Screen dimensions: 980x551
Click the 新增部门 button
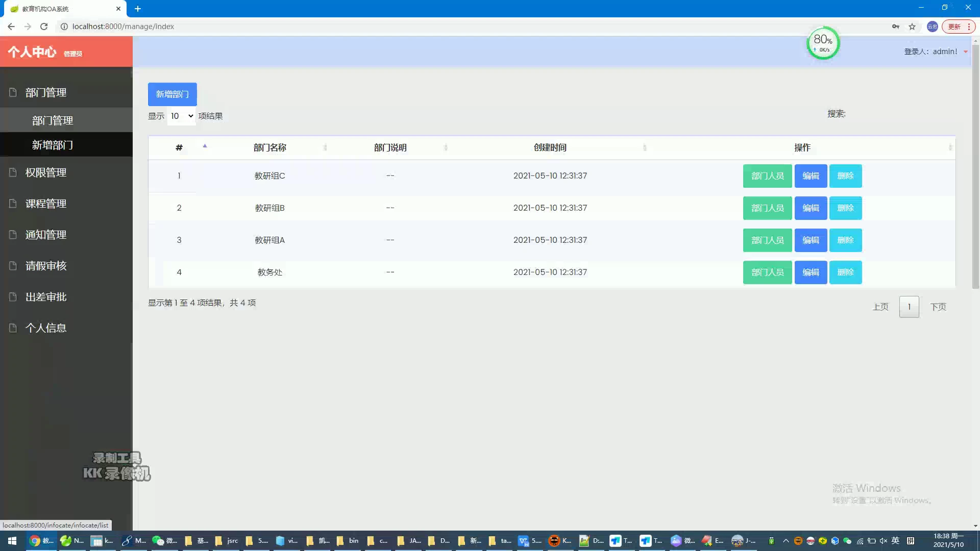pos(171,94)
